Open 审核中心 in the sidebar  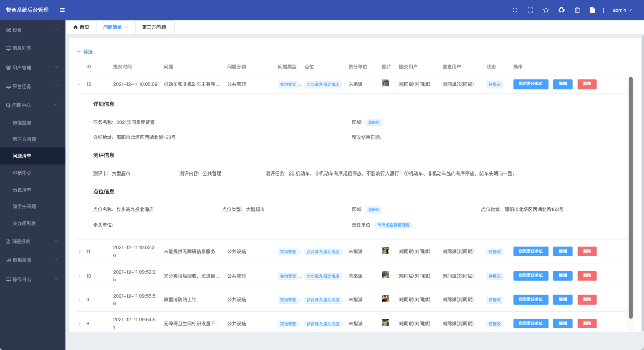(x=22, y=173)
